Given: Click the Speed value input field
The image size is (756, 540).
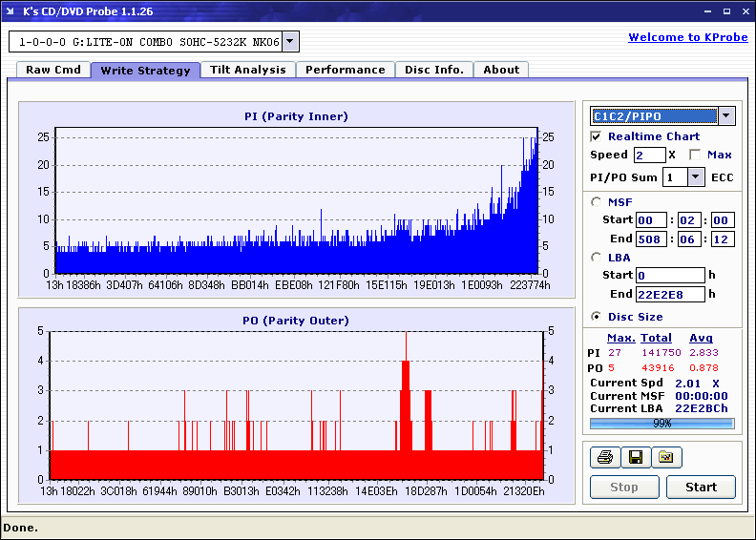Looking at the screenshot, I should tap(649, 155).
